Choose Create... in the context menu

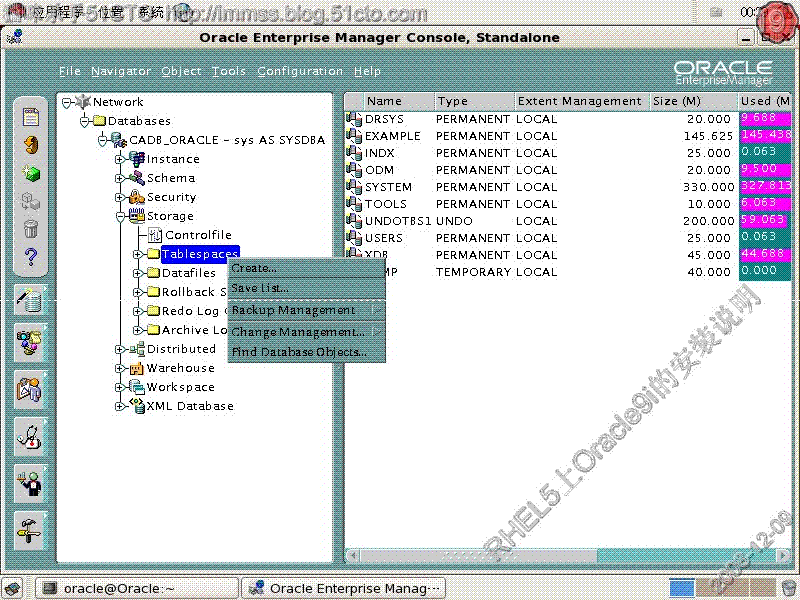point(306,268)
